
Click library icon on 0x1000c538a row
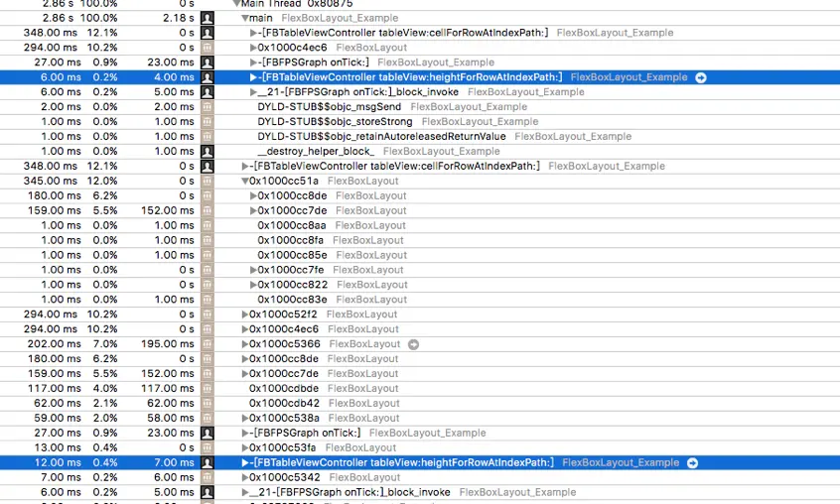tap(208, 419)
